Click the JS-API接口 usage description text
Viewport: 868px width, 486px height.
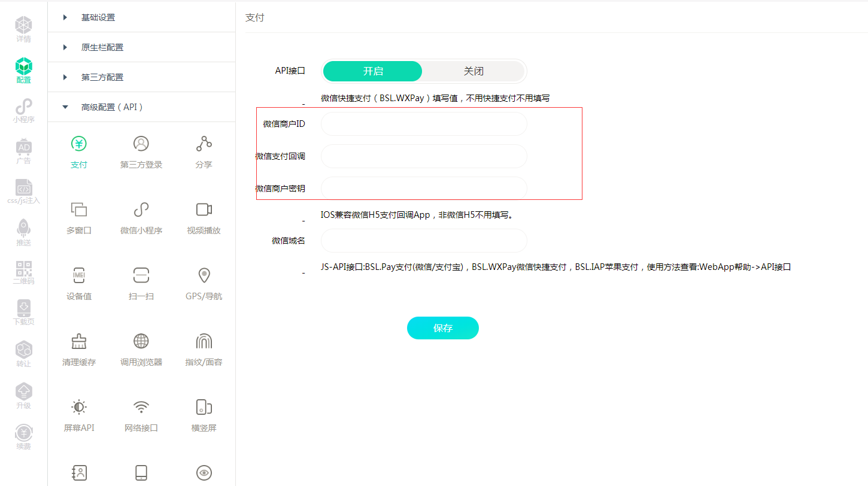pos(556,267)
